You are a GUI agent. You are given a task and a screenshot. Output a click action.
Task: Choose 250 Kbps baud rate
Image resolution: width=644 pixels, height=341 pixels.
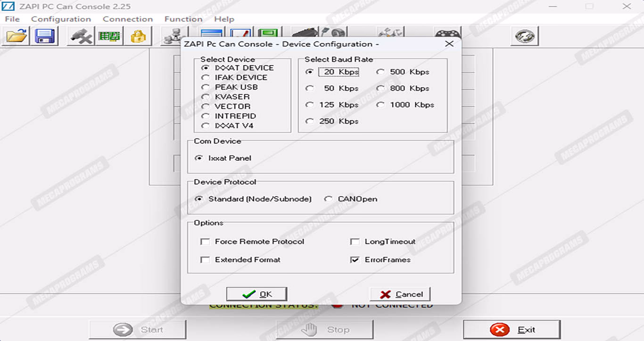pos(332,121)
